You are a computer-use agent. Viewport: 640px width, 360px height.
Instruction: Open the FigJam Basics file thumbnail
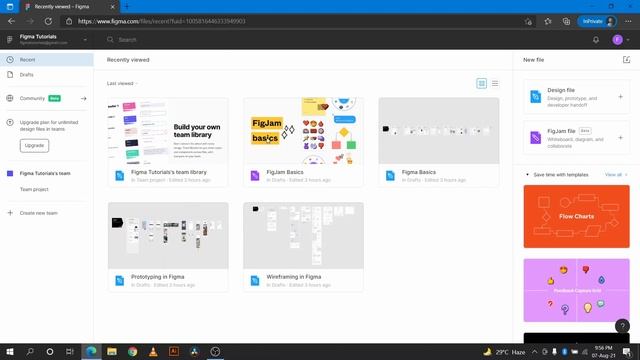pos(303,131)
